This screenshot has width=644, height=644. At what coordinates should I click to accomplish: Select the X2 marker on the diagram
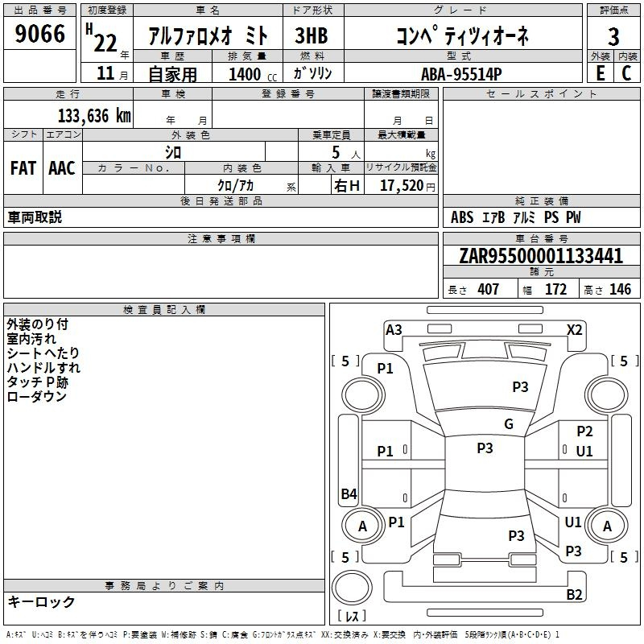(575, 329)
